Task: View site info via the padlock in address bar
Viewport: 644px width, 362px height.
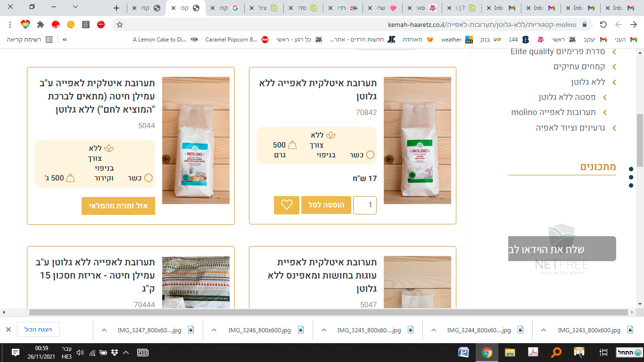Action: tap(585, 25)
